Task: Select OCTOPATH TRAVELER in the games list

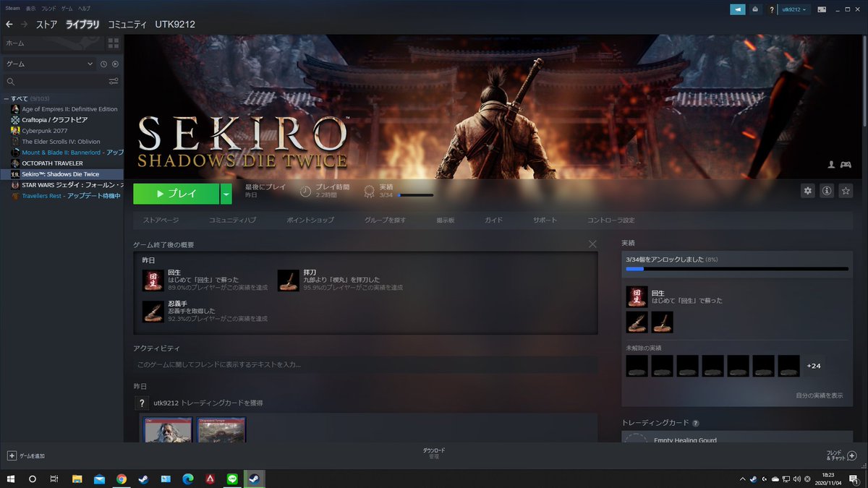Action: pos(52,163)
